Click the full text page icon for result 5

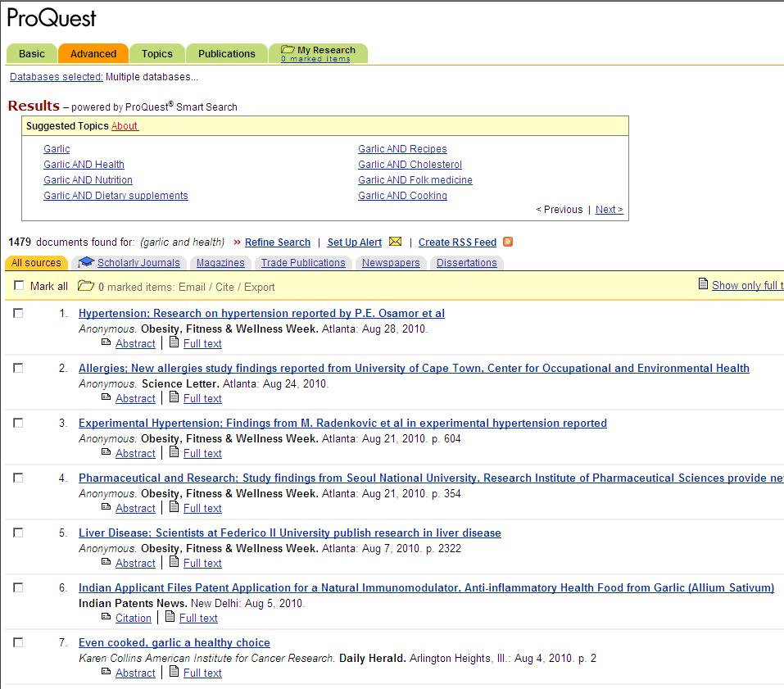(174, 561)
